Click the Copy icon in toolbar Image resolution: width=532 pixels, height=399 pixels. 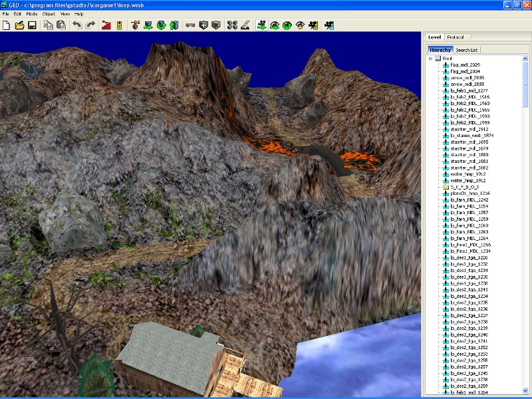click(x=48, y=25)
